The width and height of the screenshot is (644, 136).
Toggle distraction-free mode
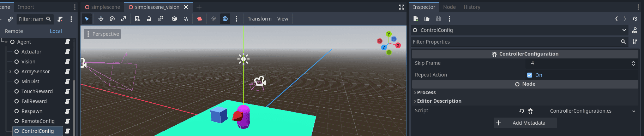point(402,7)
